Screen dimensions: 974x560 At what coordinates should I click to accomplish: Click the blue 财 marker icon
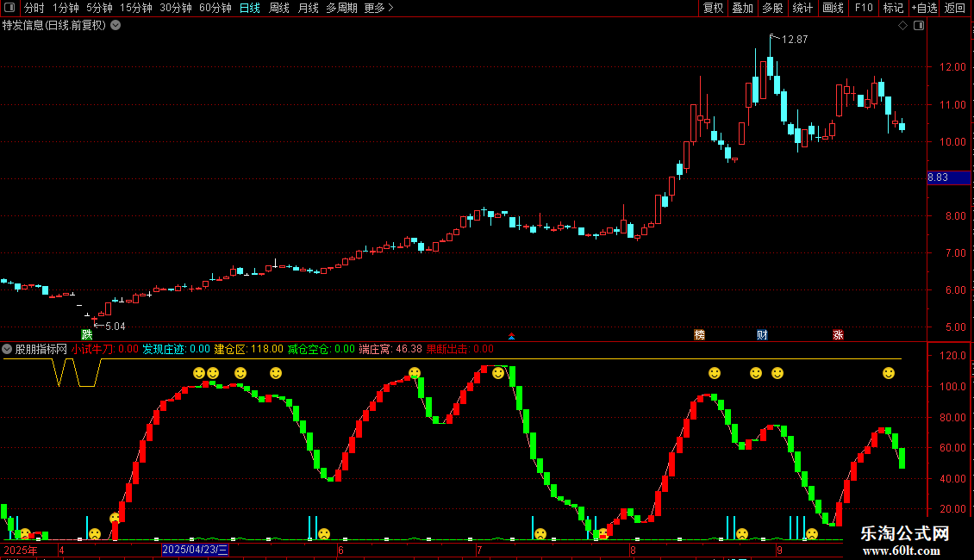tap(762, 334)
